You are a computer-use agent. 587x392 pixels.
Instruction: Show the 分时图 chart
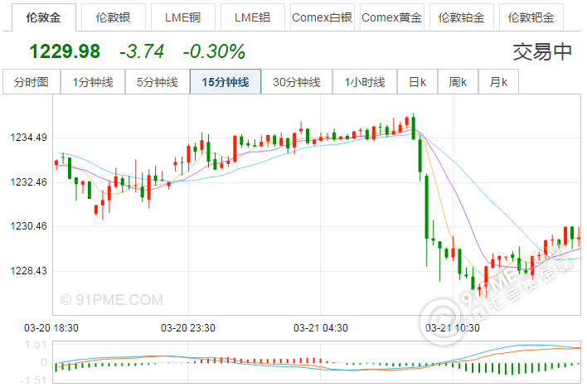pos(32,81)
